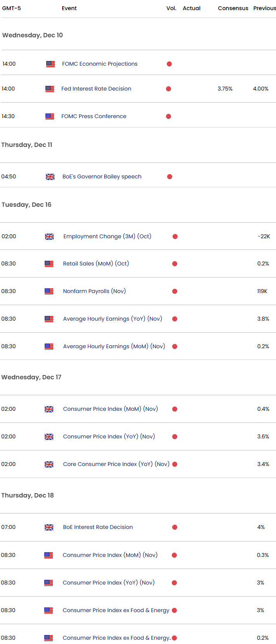Click the red dot for BoE Interest Rate Decision
The width and height of the screenshot is (276, 644).
click(x=175, y=527)
